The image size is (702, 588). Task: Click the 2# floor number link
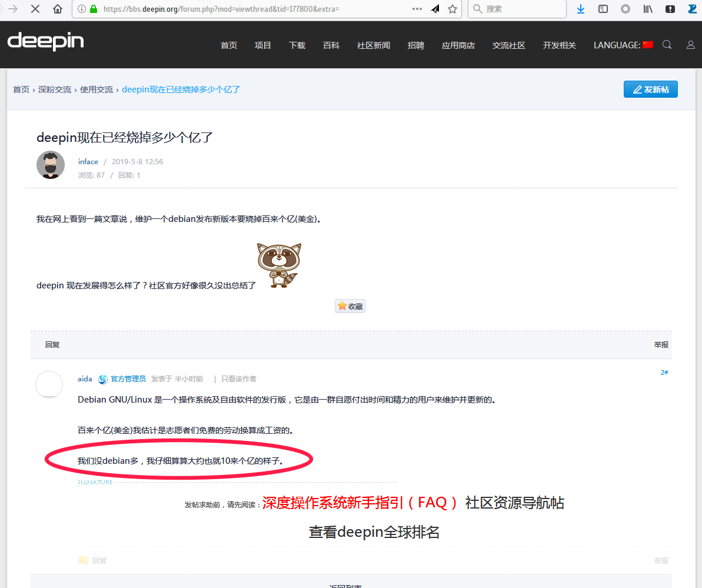tap(664, 373)
